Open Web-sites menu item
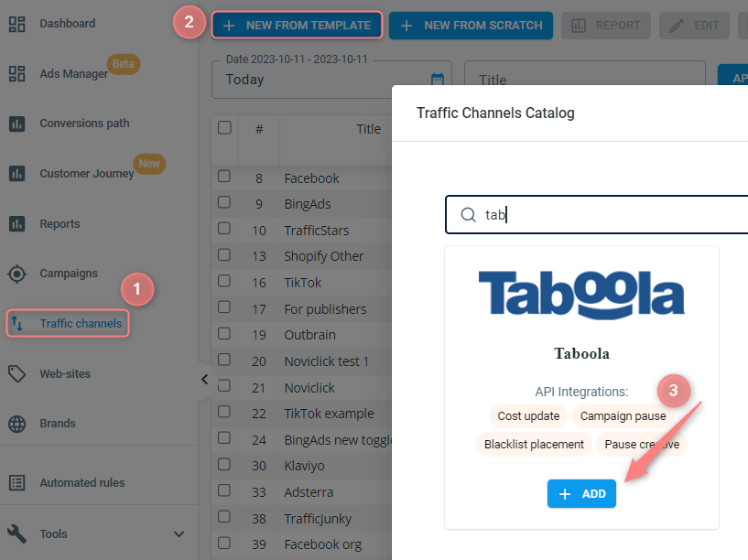The height and width of the screenshot is (560, 748). point(65,373)
